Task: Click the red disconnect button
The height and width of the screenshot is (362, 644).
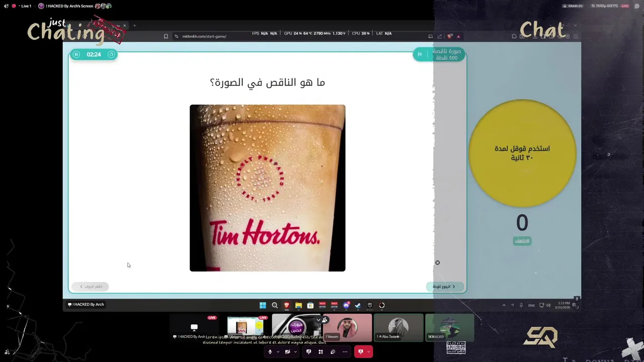Action: 361,352
